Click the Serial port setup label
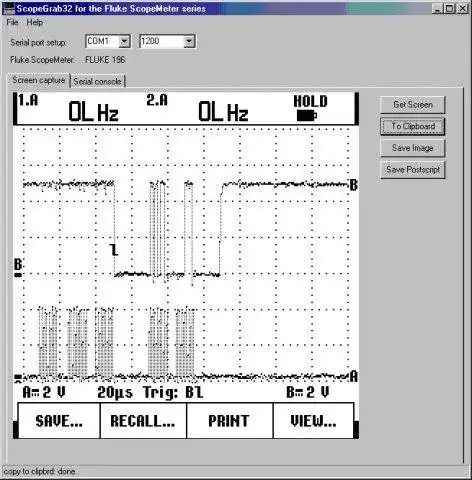The image size is (472, 480). pos(38,43)
